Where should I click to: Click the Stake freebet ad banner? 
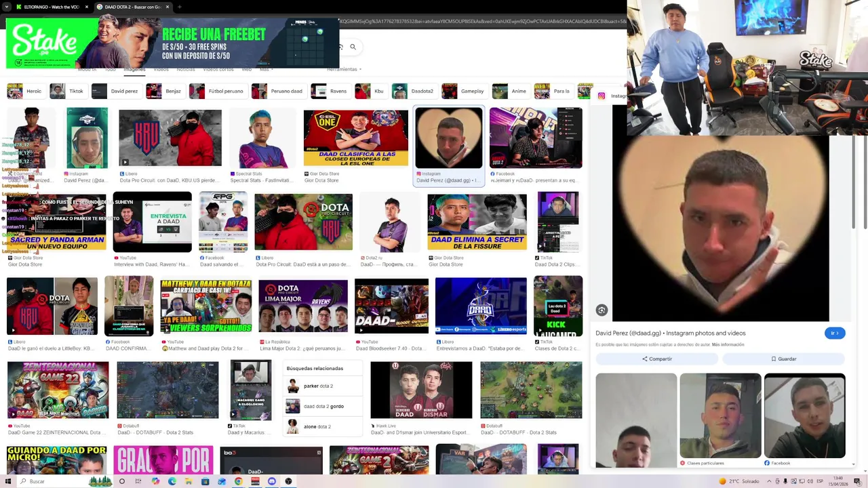point(172,43)
